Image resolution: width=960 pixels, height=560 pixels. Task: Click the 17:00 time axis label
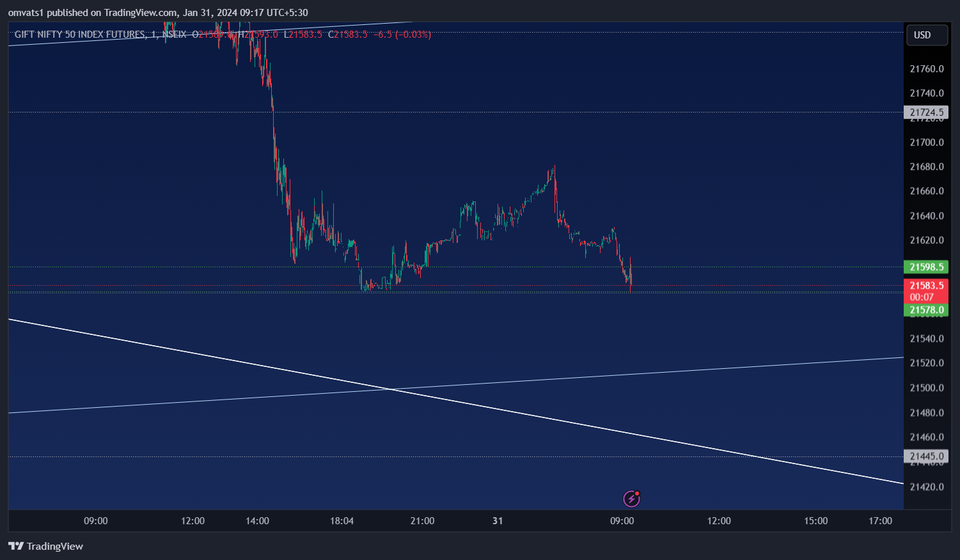pos(880,521)
